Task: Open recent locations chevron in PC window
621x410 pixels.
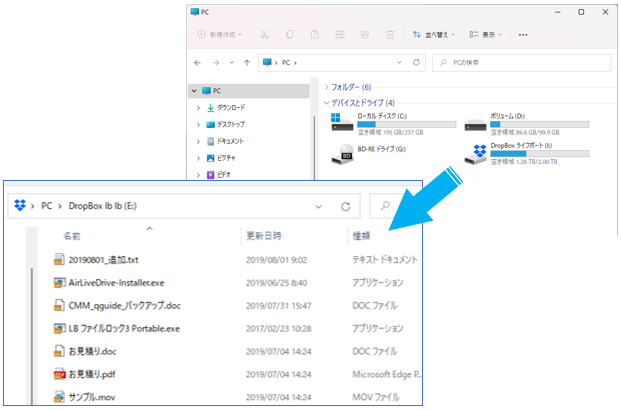Action: (x=232, y=63)
